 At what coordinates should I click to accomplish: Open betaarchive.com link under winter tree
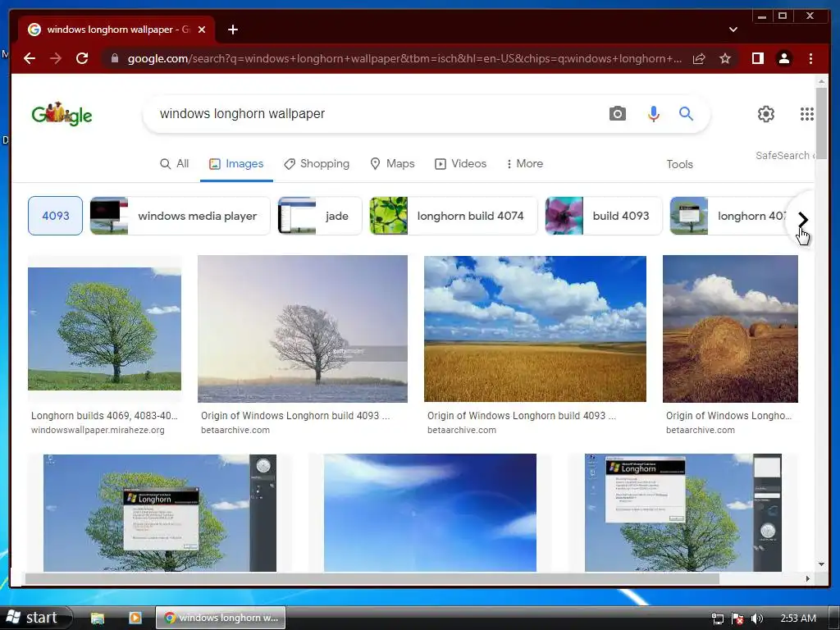tap(235, 430)
